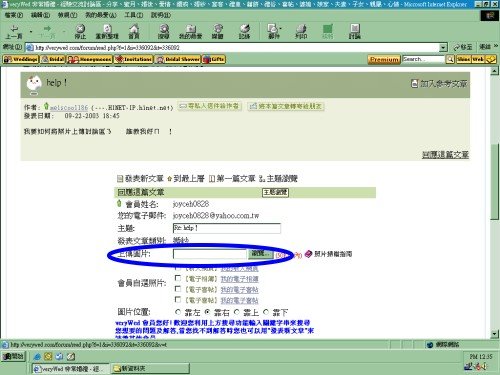
Task: Open the Bridal toolbar link
Action: [53, 59]
